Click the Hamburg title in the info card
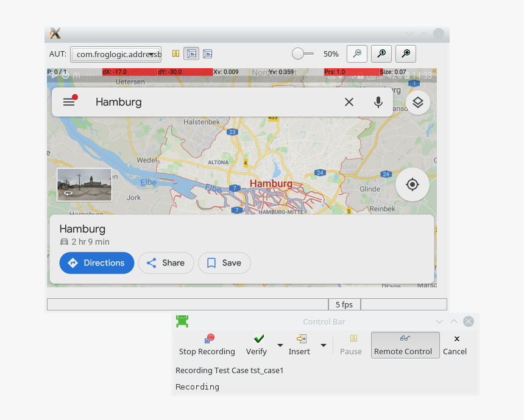Image resolution: width=524 pixels, height=420 pixels. click(x=82, y=229)
